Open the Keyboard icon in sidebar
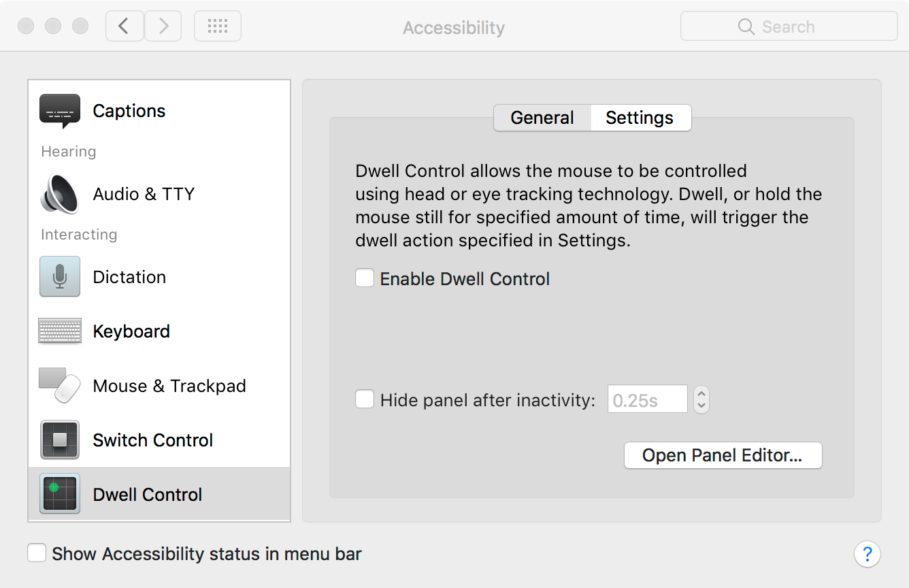 pos(60,331)
